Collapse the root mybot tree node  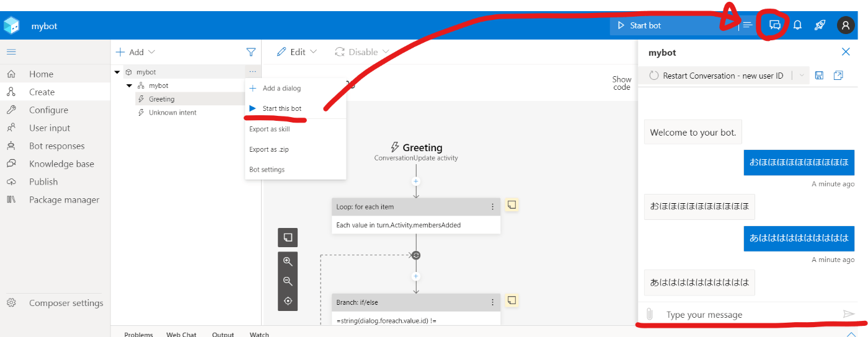pyautogui.click(x=117, y=72)
